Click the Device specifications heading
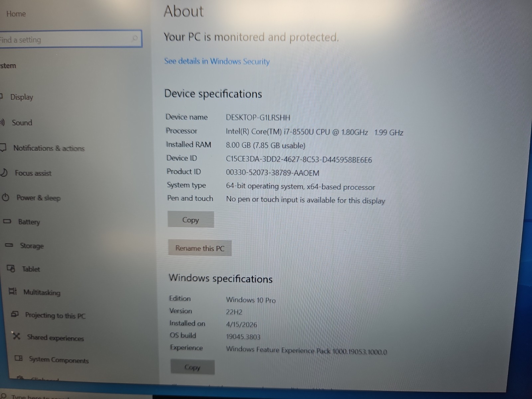The height and width of the screenshot is (399, 532). (x=213, y=94)
